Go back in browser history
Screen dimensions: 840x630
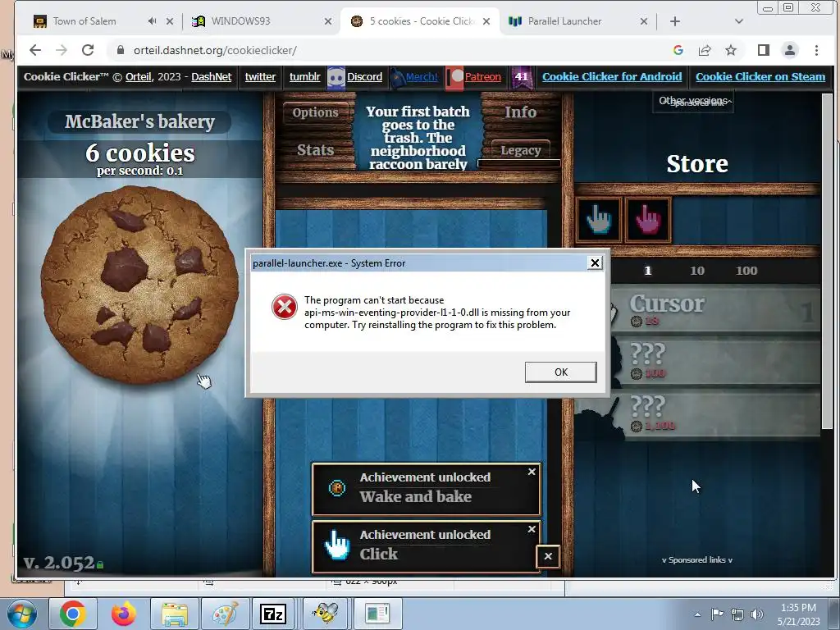point(35,50)
